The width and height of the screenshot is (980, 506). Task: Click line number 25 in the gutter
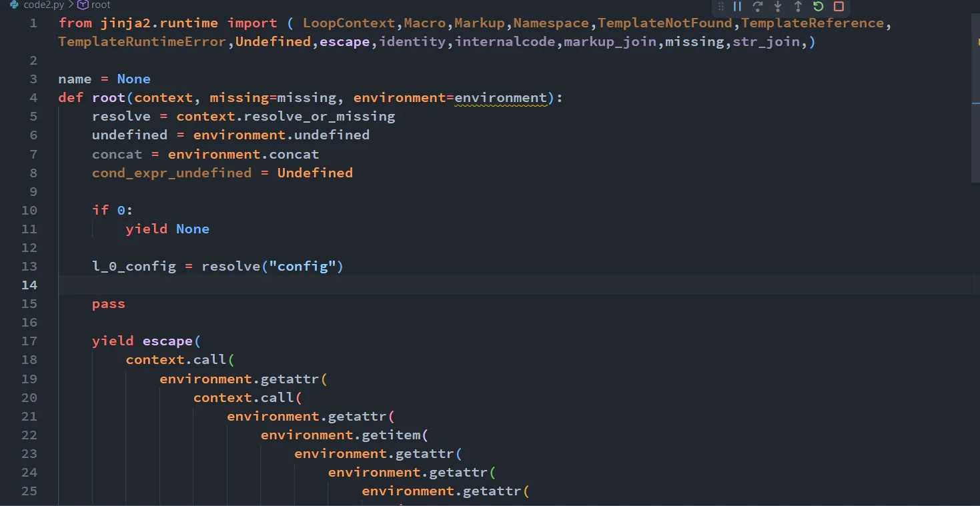click(29, 491)
